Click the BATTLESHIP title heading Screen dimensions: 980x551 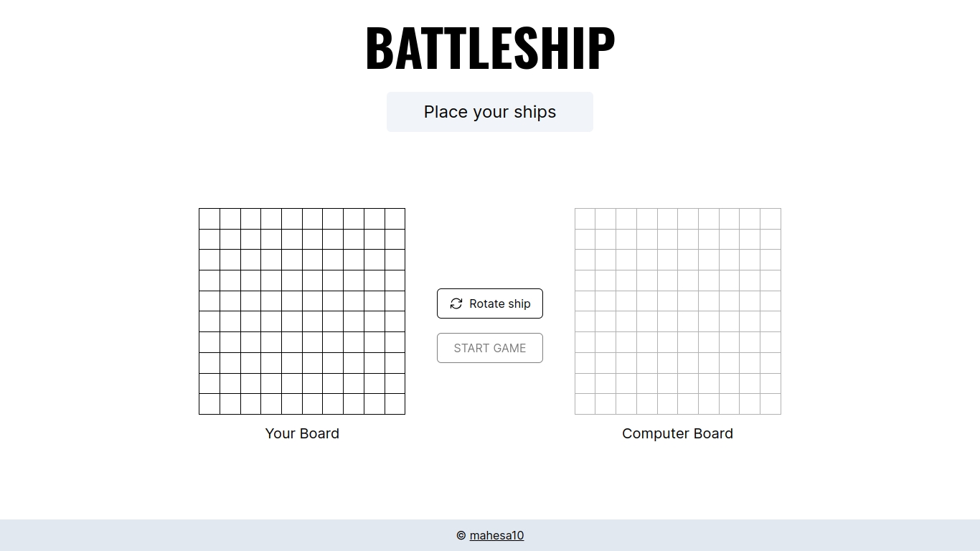[x=490, y=47]
